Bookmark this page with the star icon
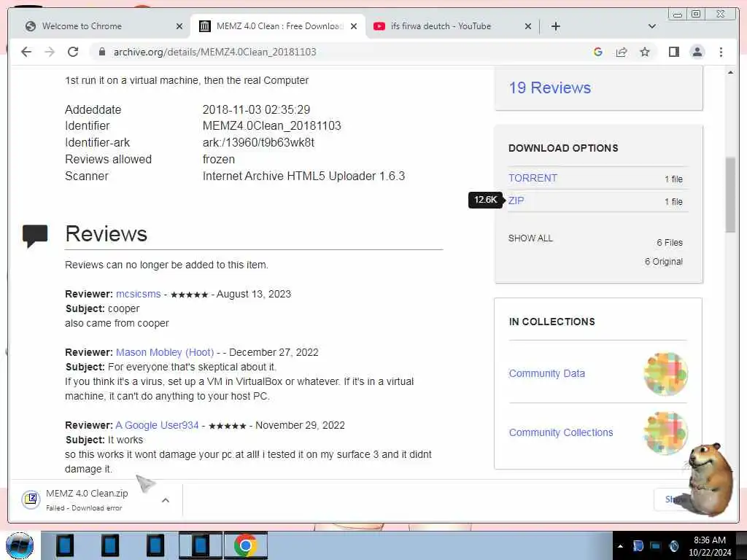 (x=645, y=52)
